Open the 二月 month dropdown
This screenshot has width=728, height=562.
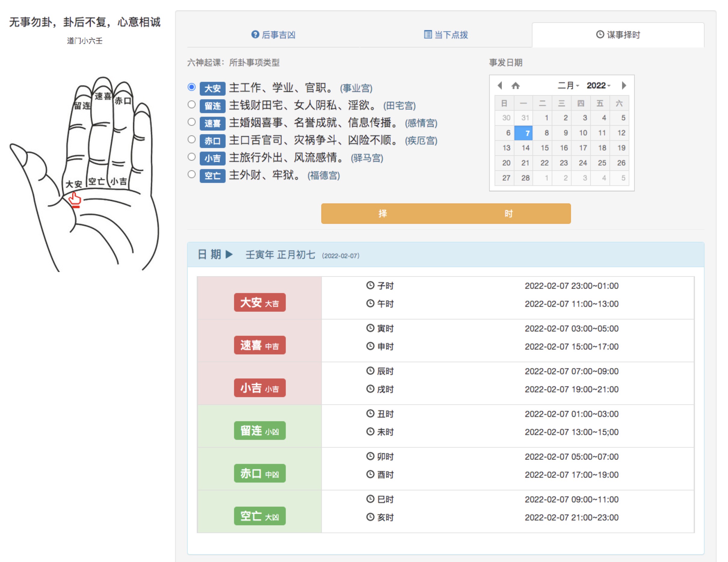click(568, 86)
